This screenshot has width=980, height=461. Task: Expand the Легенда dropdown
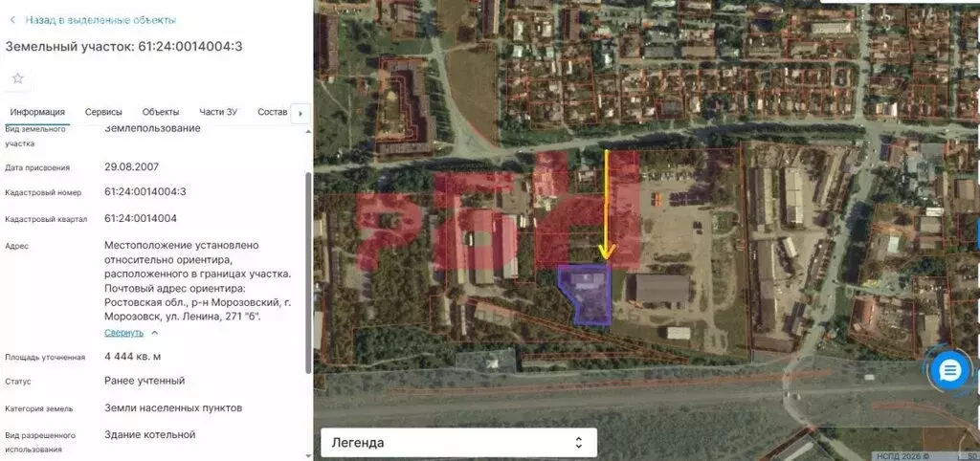coord(457,443)
